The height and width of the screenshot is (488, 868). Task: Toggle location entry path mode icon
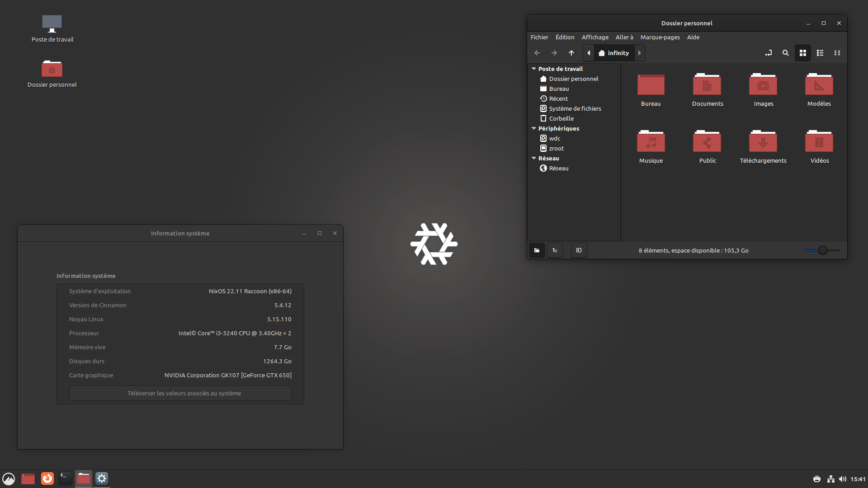[x=768, y=53]
